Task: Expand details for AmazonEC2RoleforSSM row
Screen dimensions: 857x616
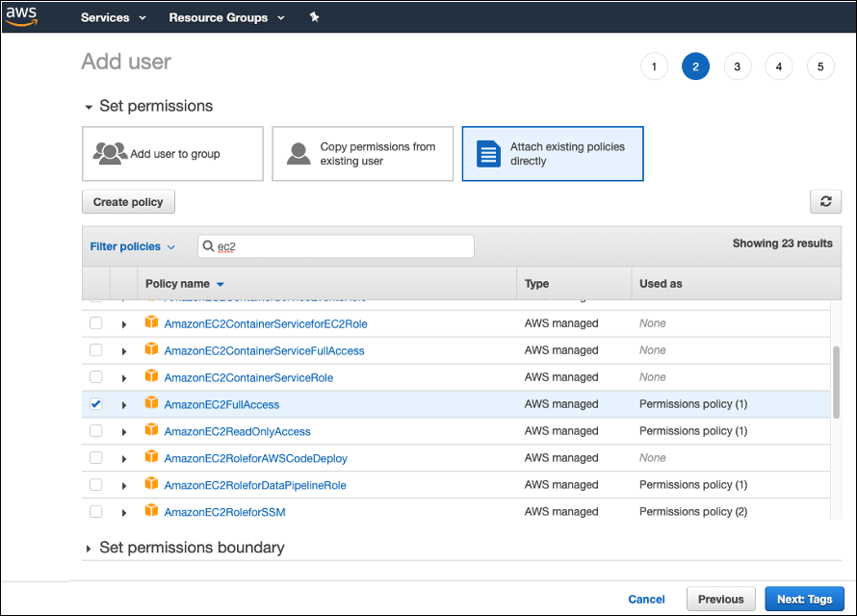Action: [124, 513]
